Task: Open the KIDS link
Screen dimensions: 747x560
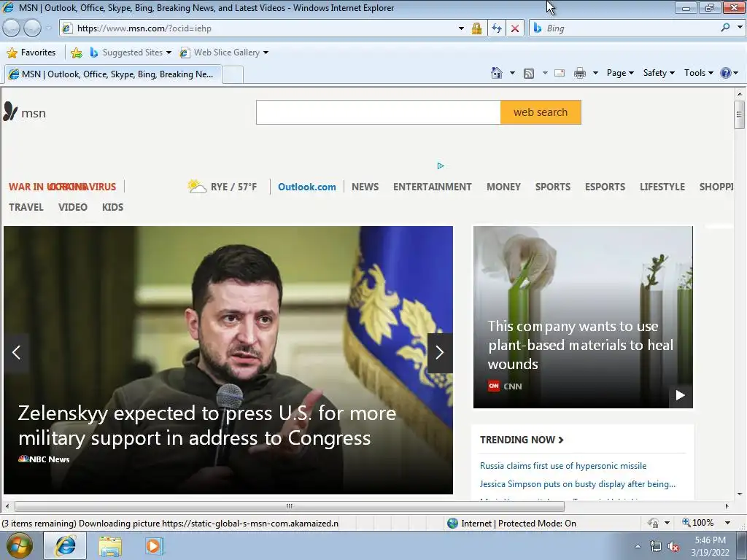Action: (112, 207)
